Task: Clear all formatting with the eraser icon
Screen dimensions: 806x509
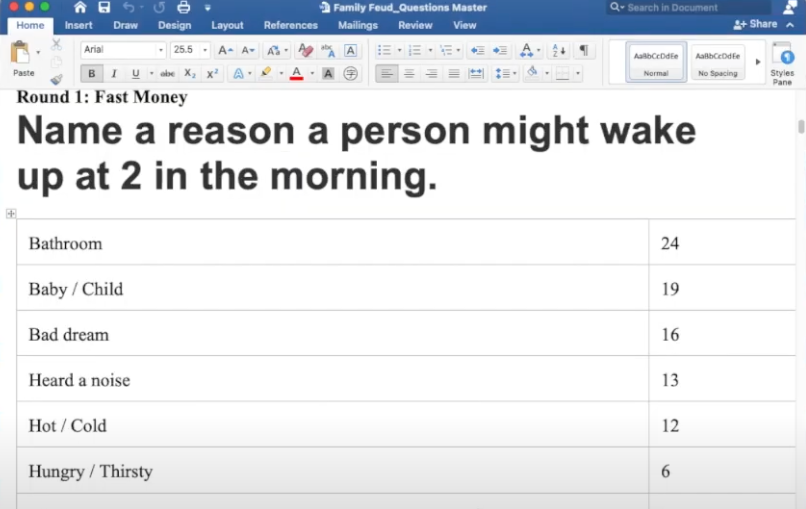Action: 305,50
